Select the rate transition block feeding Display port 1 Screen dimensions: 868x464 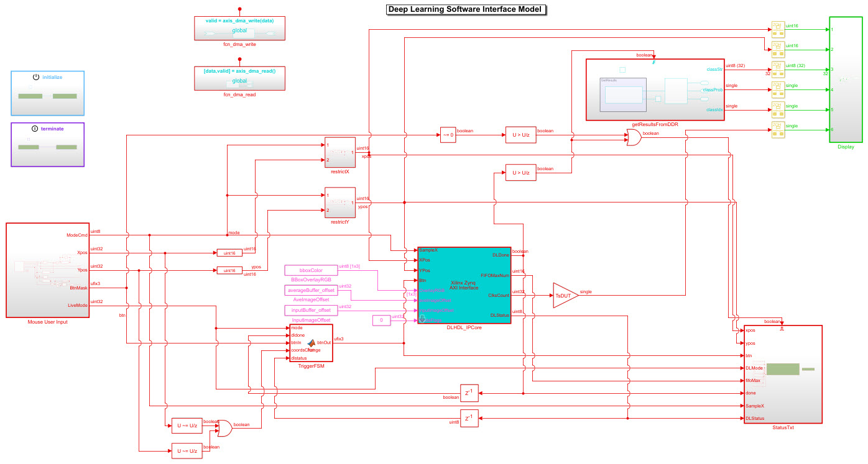click(777, 29)
